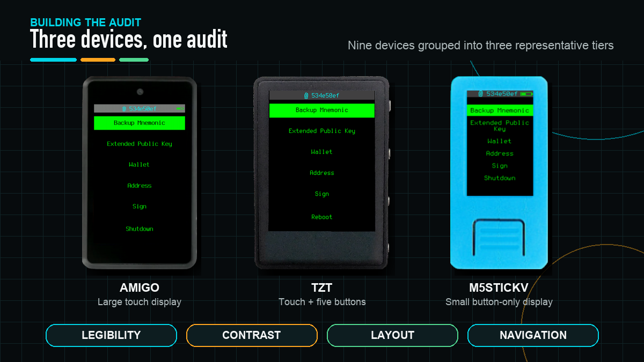Open Wallet on the TZT device screen

click(322, 152)
